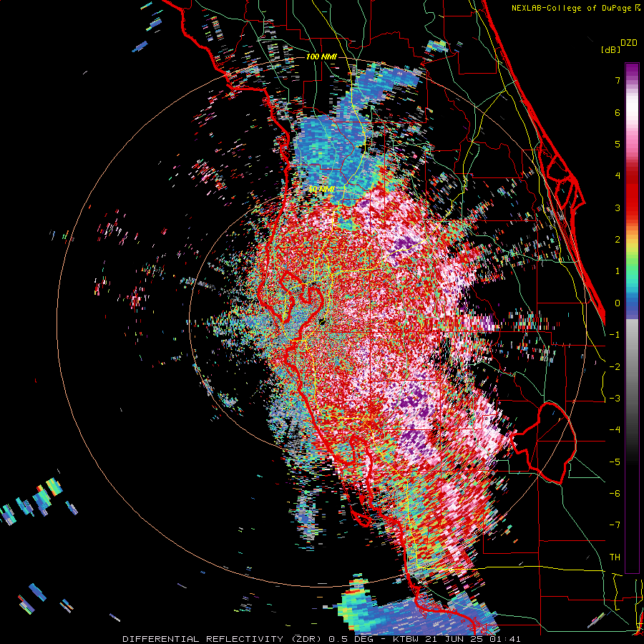Click the -3 value on the color scale
644x644 pixels.
click(x=615, y=399)
